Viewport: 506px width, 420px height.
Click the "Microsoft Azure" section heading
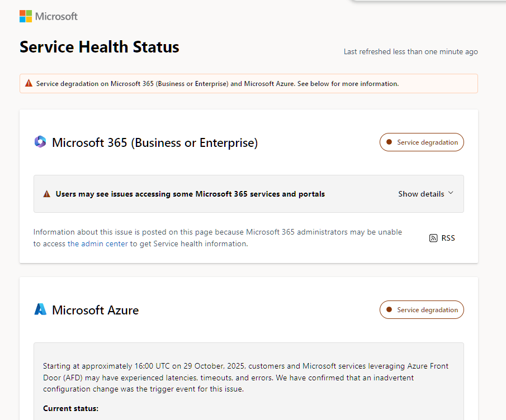point(95,310)
